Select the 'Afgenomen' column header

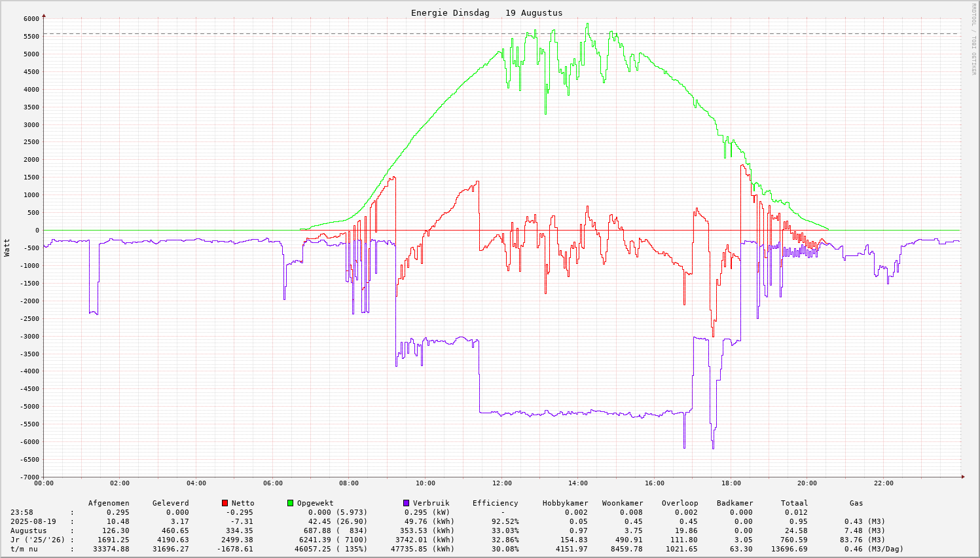pos(109,503)
